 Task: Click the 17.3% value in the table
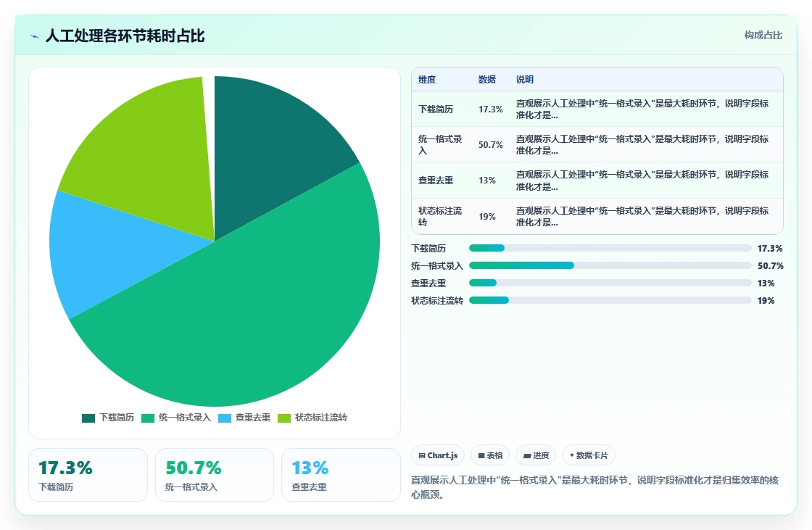click(x=490, y=109)
